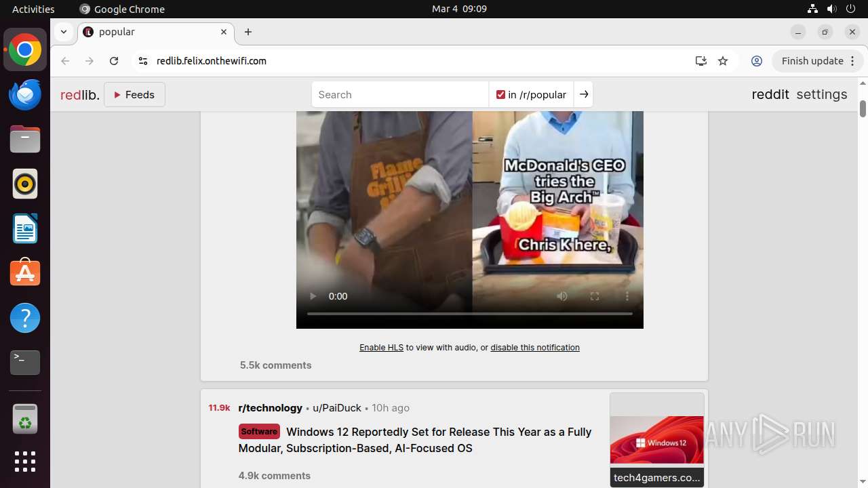Play the McDonald's CEO video
This screenshot has width=868, height=488.
click(x=313, y=296)
